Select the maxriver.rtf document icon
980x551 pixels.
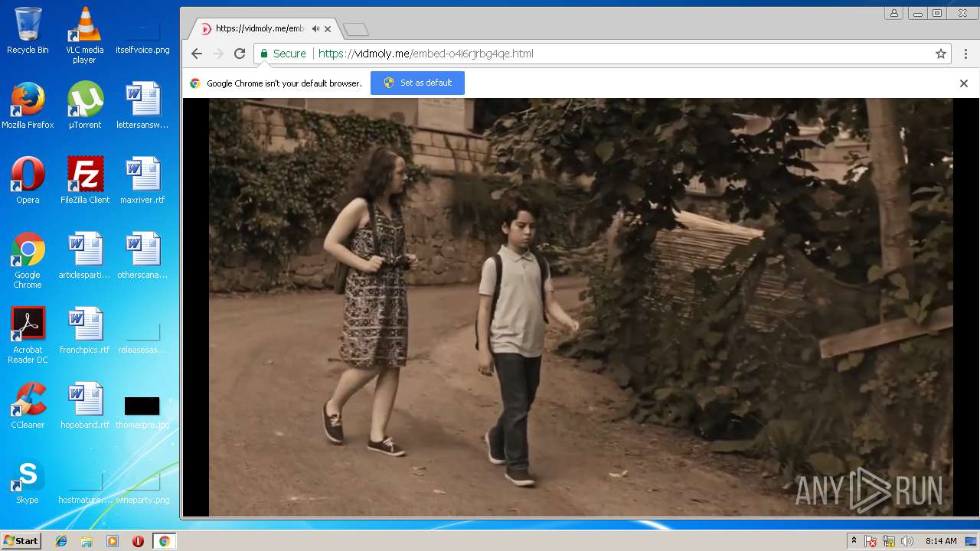coord(142,181)
